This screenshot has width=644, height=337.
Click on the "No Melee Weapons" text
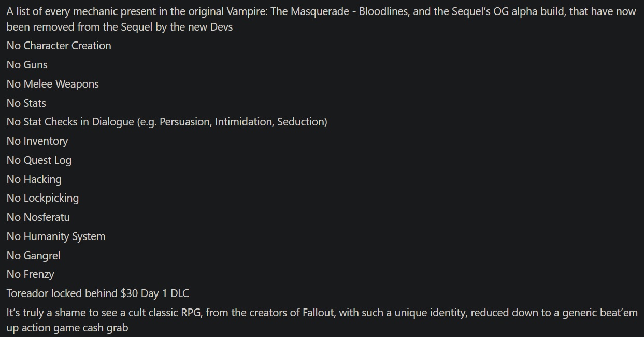(52, 84)
